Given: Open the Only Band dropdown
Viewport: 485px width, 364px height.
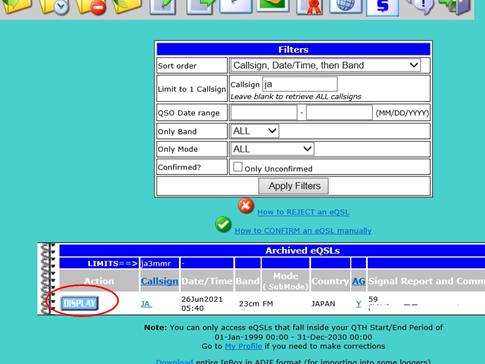Looking at the screenshot, I should 254,131.
